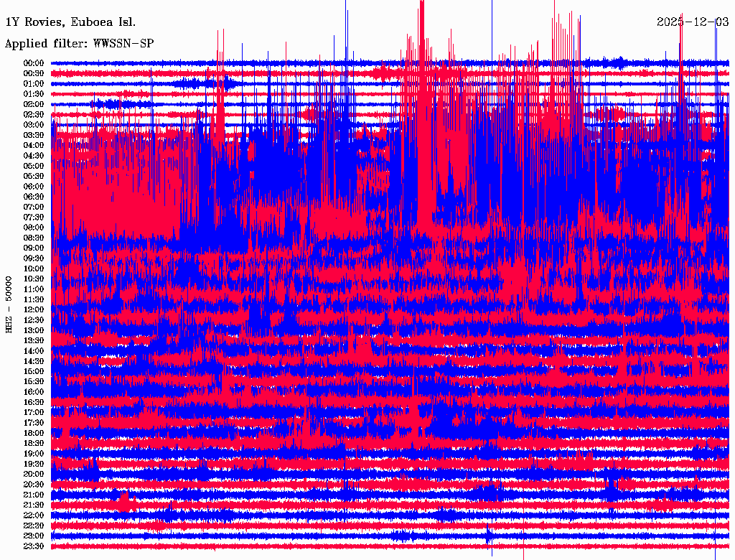Click the 00:00 time label
The image size is (735, 560).
(x=34, y=63)
